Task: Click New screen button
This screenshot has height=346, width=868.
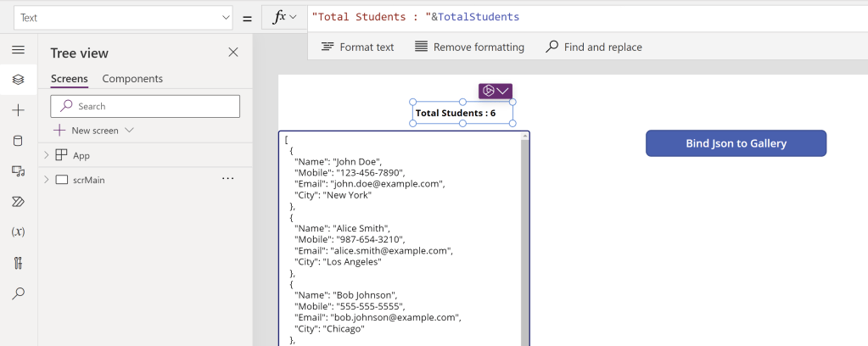Action: point(94,131)
